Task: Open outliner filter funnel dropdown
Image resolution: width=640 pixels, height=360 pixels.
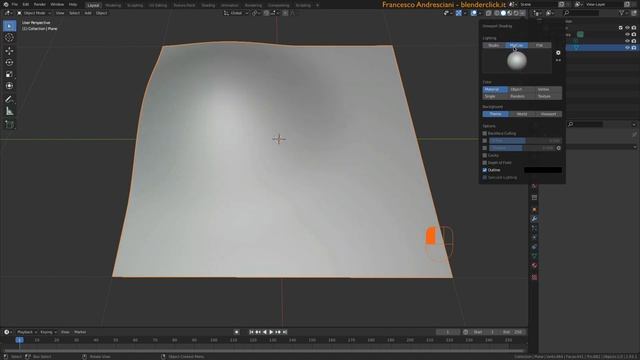Action: (x=623, y=13)
